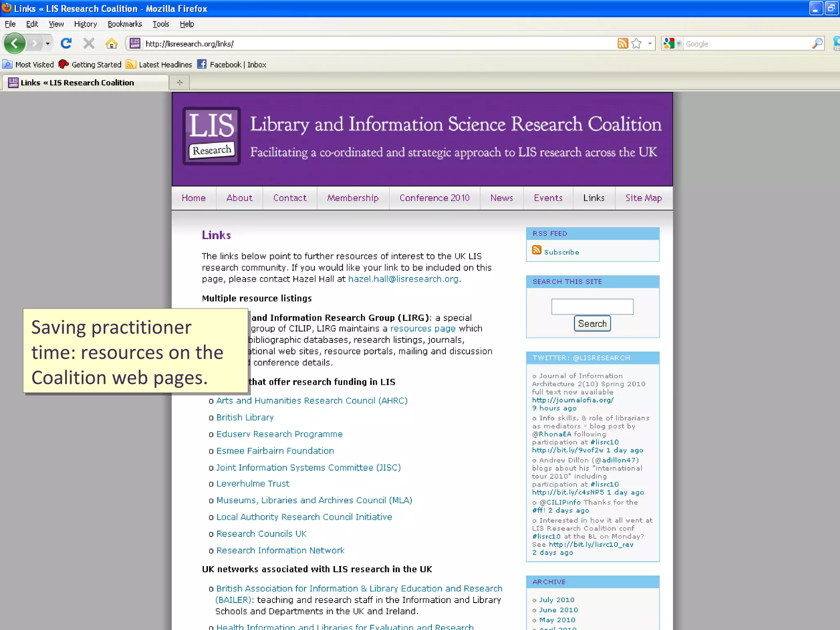This screenshot has height=630, width=840.
Task: Open the About page
Action: pos(240,198)
